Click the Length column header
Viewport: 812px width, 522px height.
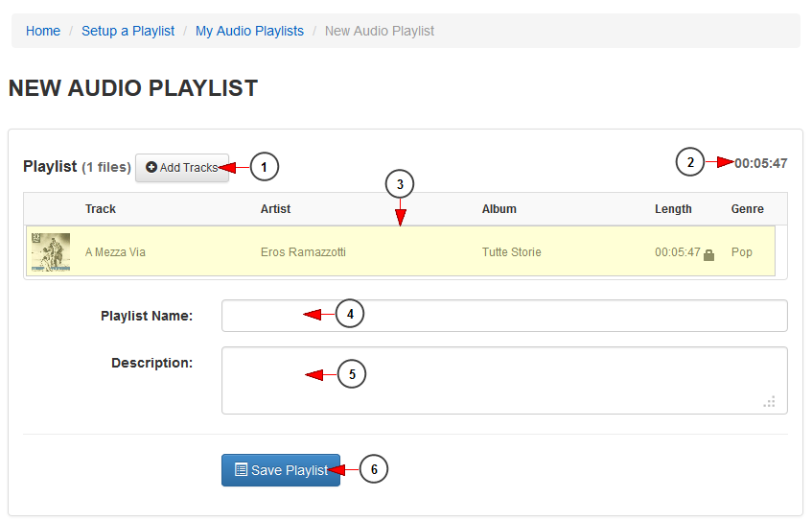[673, 209]
